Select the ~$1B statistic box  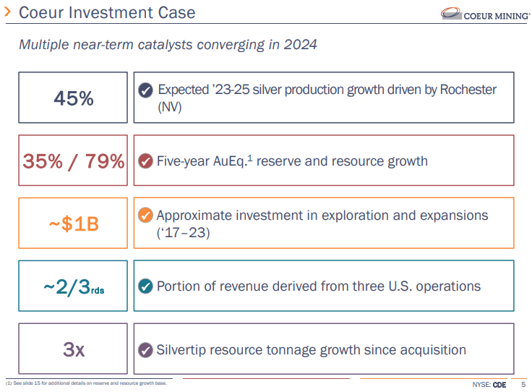coord(73,223)
